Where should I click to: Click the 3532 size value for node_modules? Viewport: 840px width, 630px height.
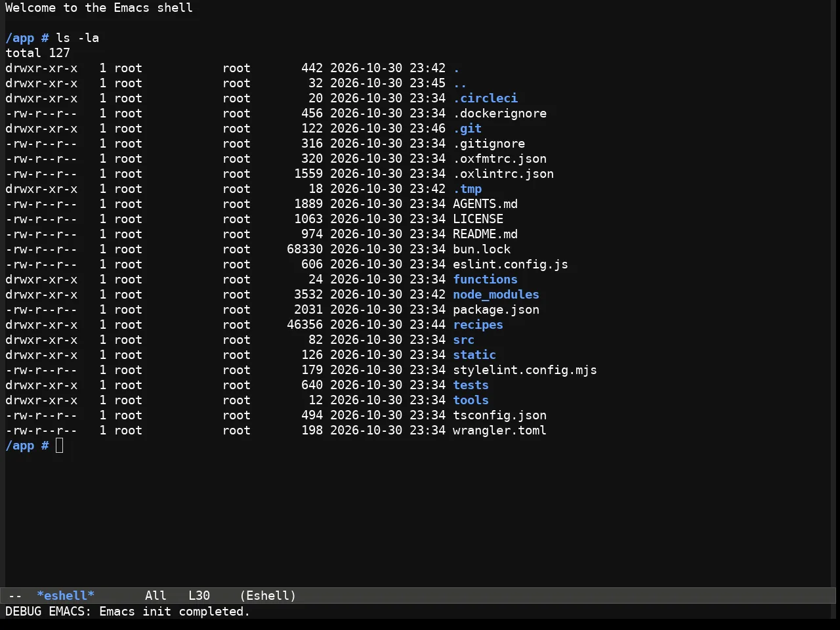(308, 295)
